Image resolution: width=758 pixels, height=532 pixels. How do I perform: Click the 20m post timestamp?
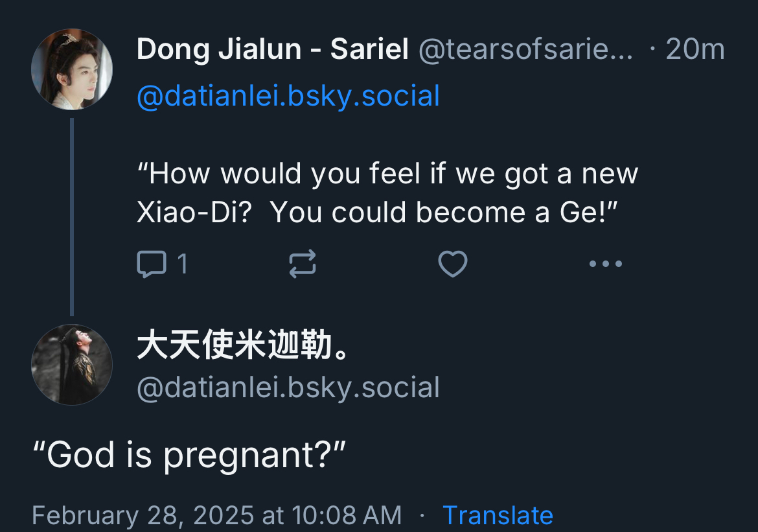(x=695, y=50)
